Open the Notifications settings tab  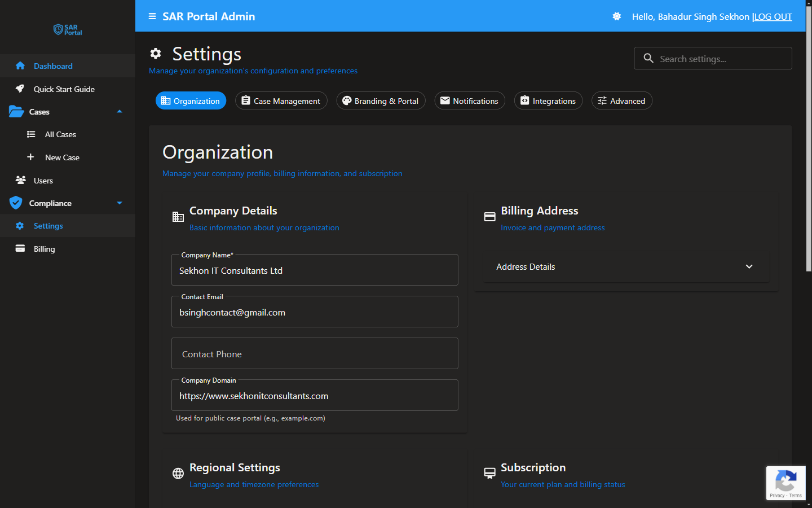[x=470, y=100]
